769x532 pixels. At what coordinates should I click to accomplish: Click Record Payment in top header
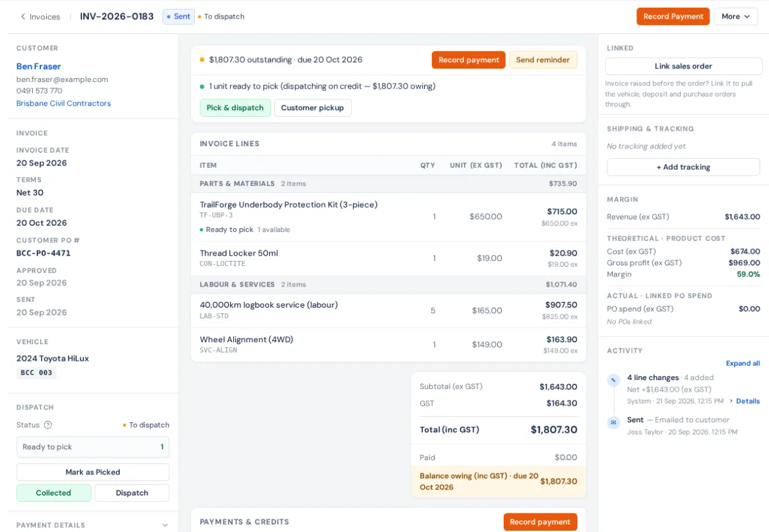[x=673, y=17]
